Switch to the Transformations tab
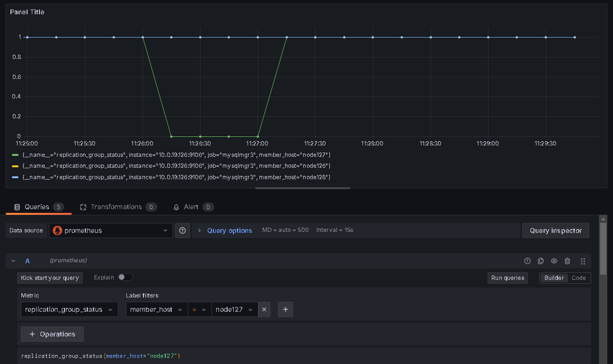Image resolution: width=613 pixels, height=364 pixels. [x=116, y=207]
